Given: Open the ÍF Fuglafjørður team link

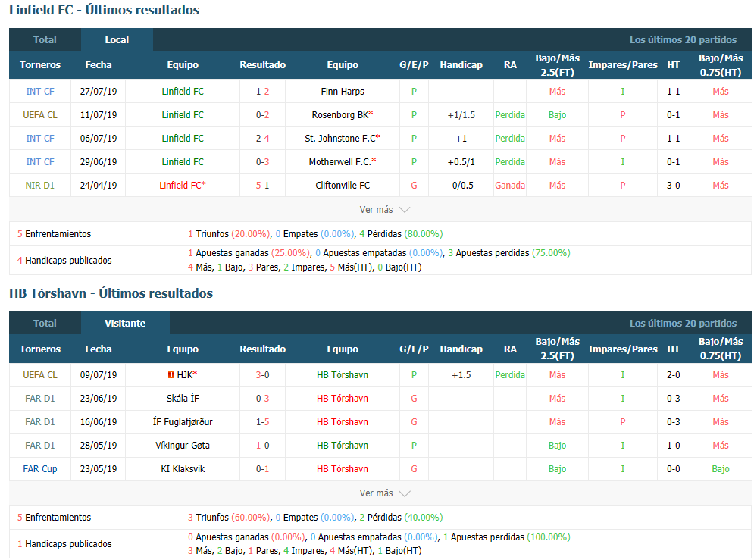Looking at the screenshot, I should pyautogui.click(x=183, y=422).
